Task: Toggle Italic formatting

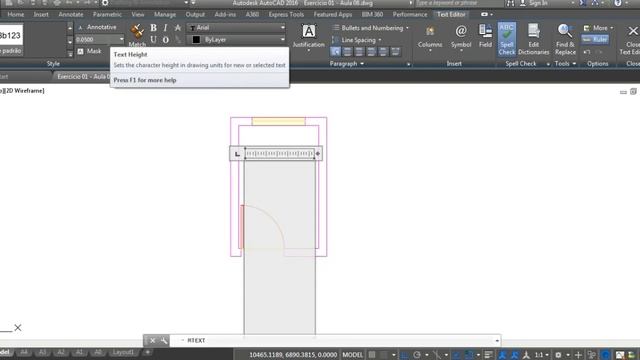Action: (165, 28)
